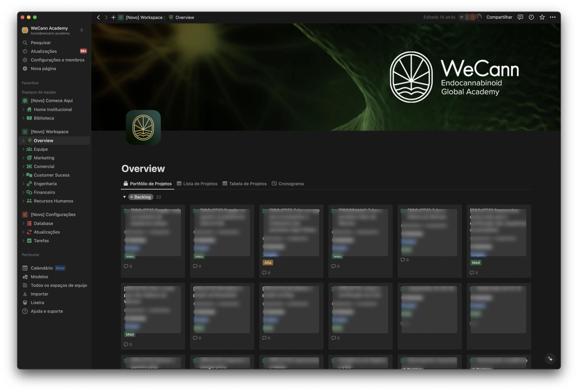Click the WeCann cover banner image
Screen dimensions: 578x392
[x=326, y=77]
